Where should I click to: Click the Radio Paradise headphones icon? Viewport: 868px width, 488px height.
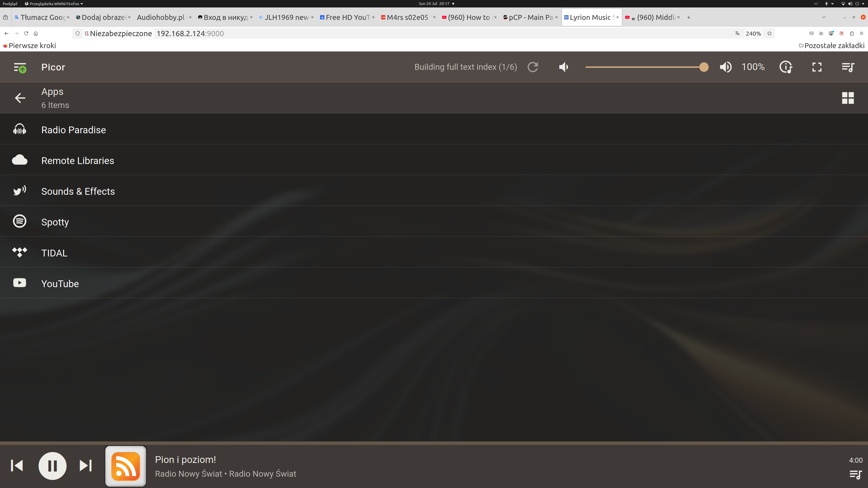(19, 129)
